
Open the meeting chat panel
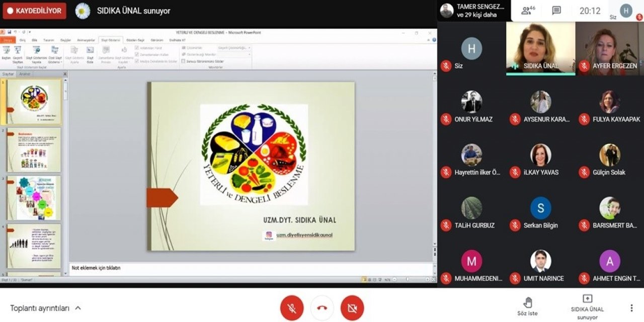pos(556,11)
